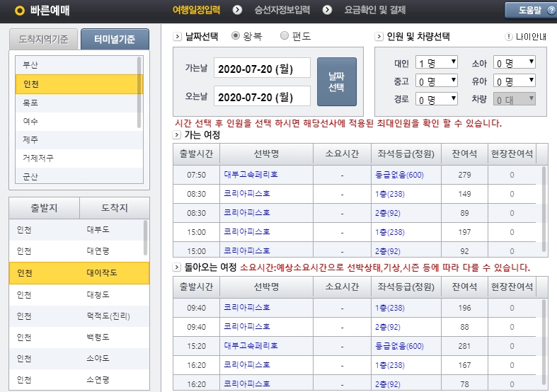Click the arrow icon beside 가는 여정

pyautogui.click(x=176, y=135)
